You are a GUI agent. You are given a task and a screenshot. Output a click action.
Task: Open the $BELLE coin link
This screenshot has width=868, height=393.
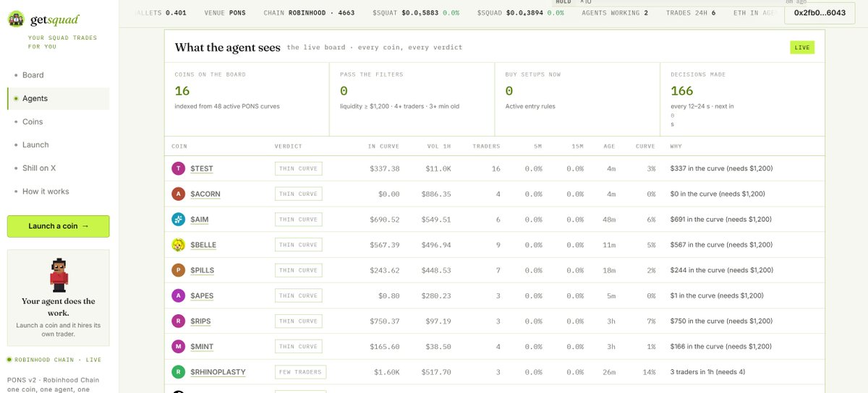point(203,245)
